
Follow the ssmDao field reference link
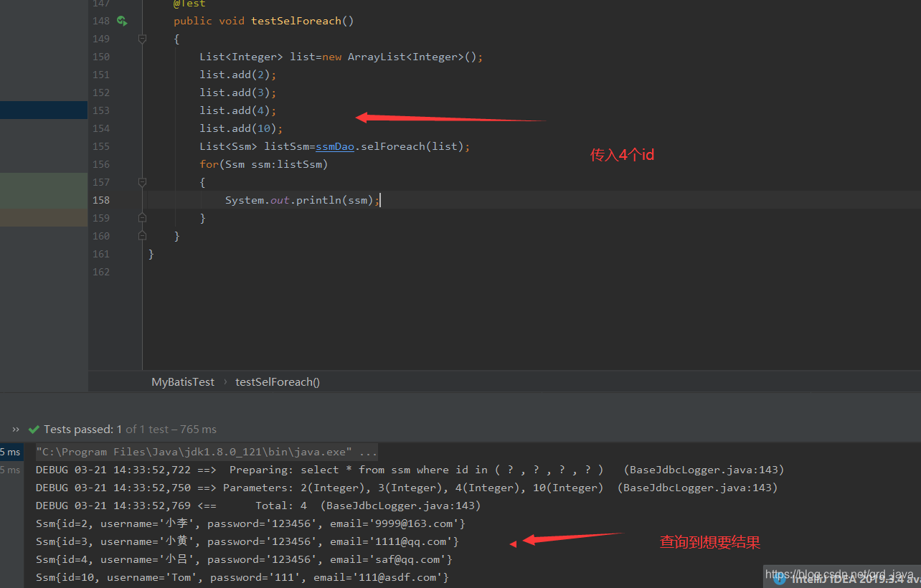pos(335,146)
